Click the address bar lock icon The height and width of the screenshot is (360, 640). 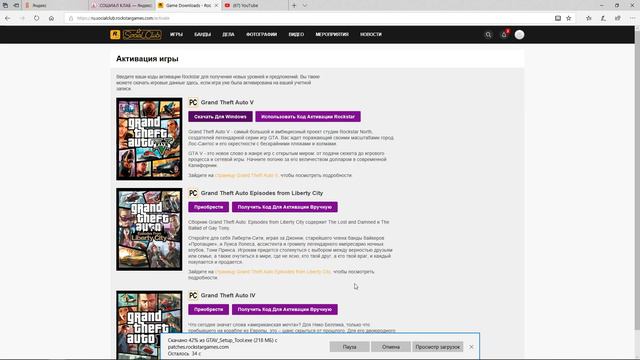(71, 18)
